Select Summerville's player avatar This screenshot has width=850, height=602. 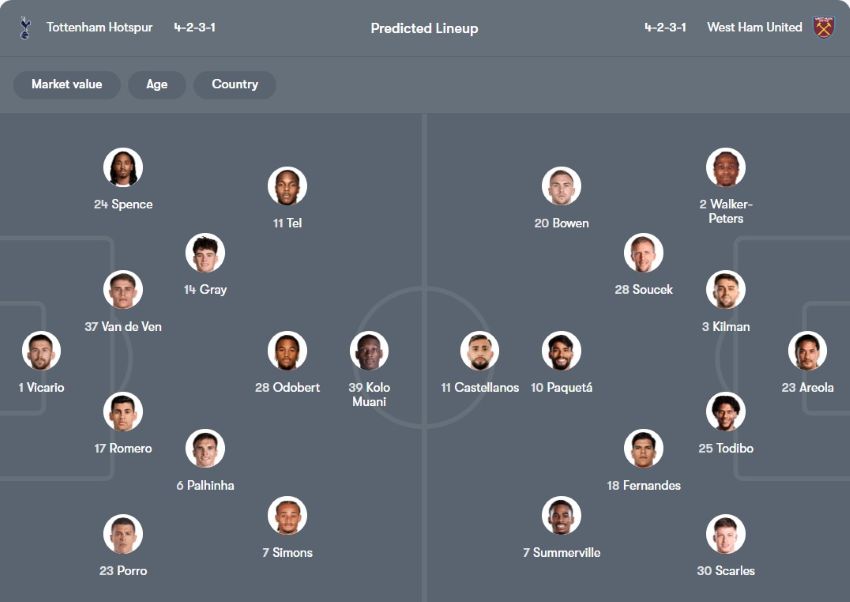tap(562, 516)
